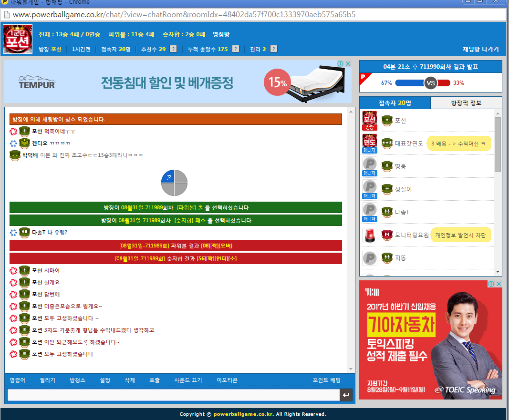Select user name 성실이 in the list
This screenshot has width=509, height=420.
click(x=403, y=189)
